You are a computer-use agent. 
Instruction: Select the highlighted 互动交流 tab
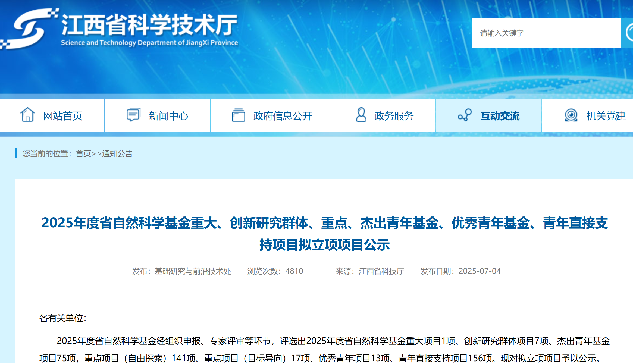pos(500,116)
